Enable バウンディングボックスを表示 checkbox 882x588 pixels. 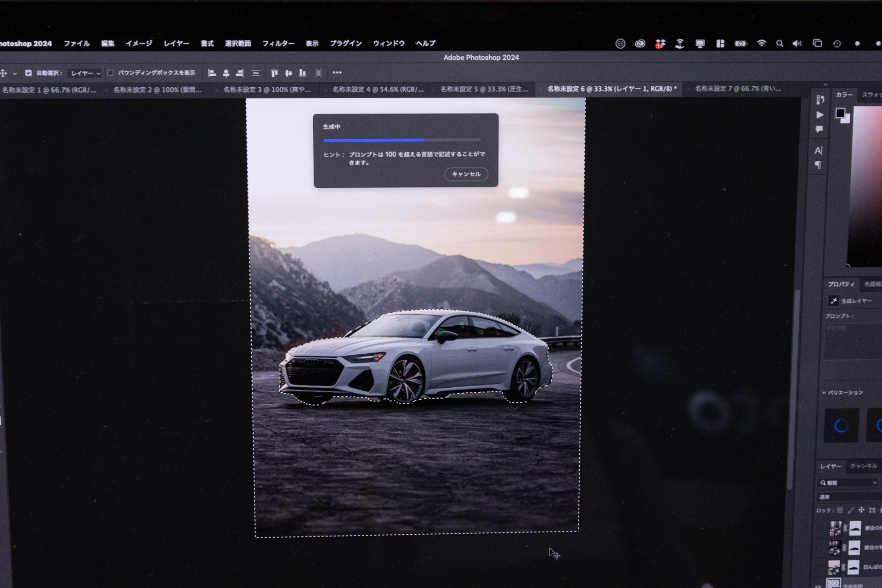(x=110, y=73)
